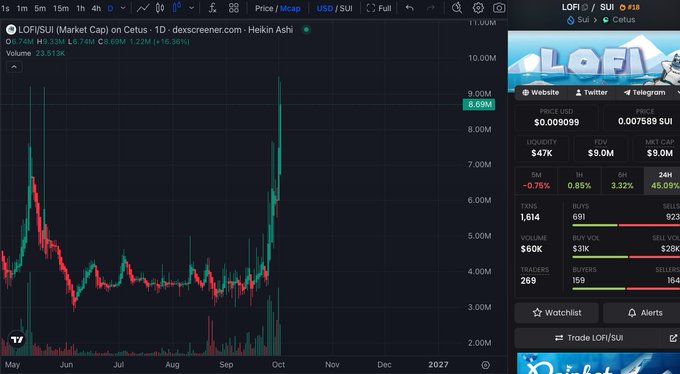Open the indicators fx menu
The height and width of the screenshot is (374, 680).
[x=212, y=8]
